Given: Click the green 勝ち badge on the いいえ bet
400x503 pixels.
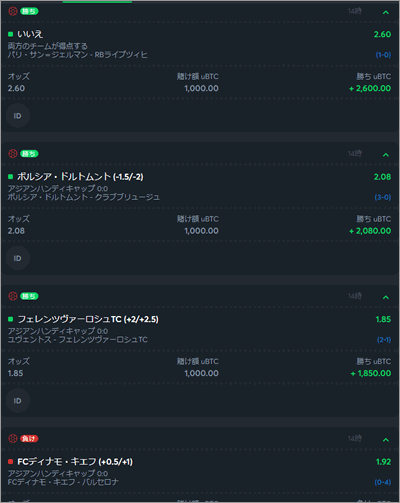Looking at the screenshot, I should pos(29,11).
